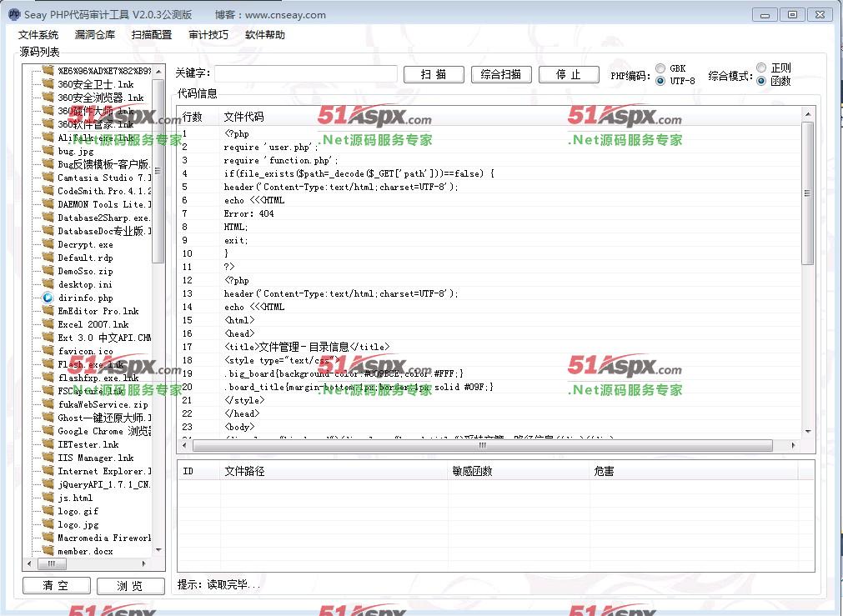
Task: Click the 停止 button
Action: point(569,74)
